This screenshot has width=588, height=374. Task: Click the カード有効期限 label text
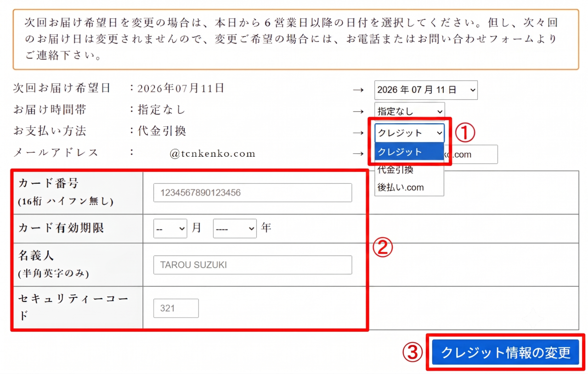pos(61,228)
